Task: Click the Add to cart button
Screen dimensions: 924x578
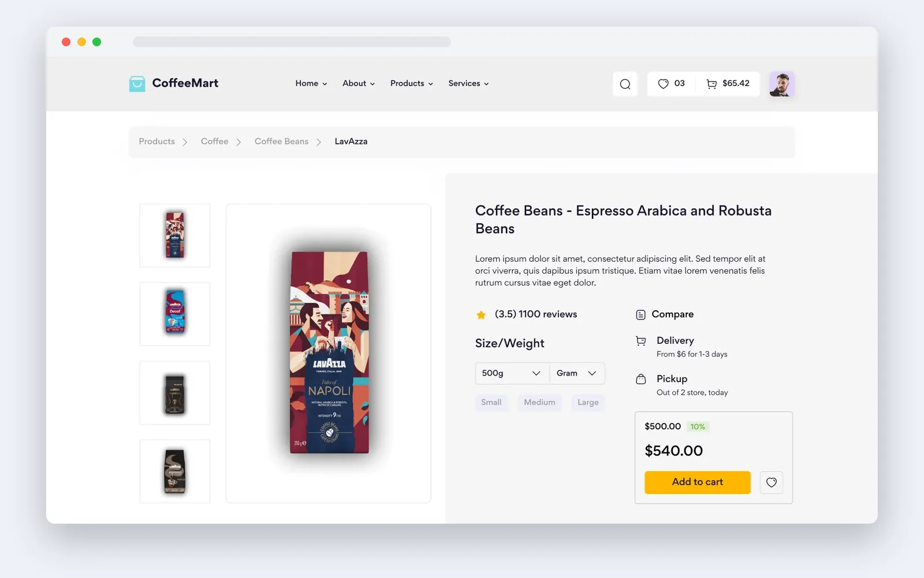Action: (x=698, y=482)
